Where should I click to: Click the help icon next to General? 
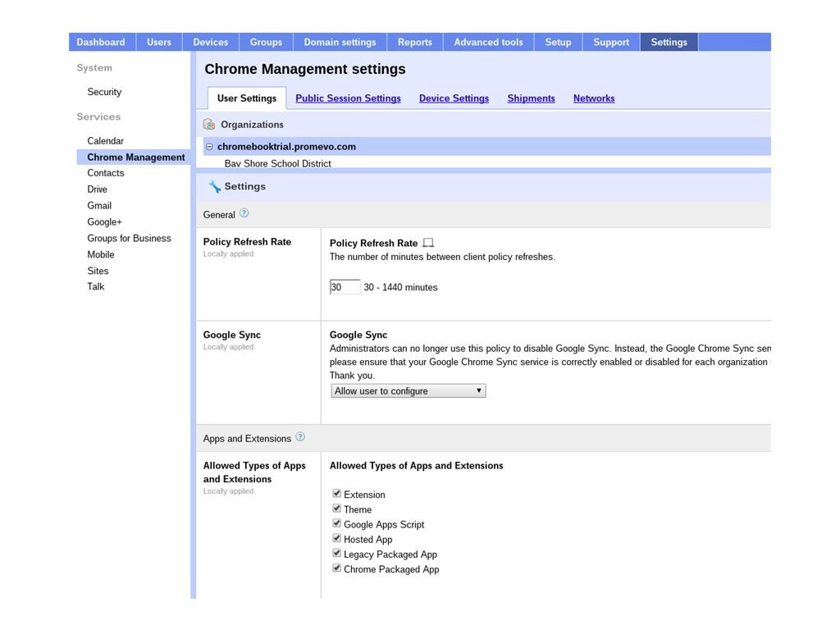(x=244, y=213)
